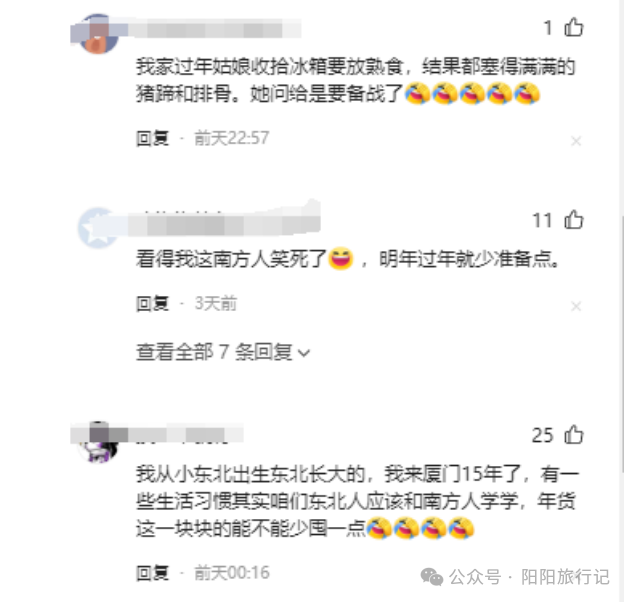Reply to the 前天22:57 comment
The height and width of the screenshot is (602, 630).
[152, 139]
